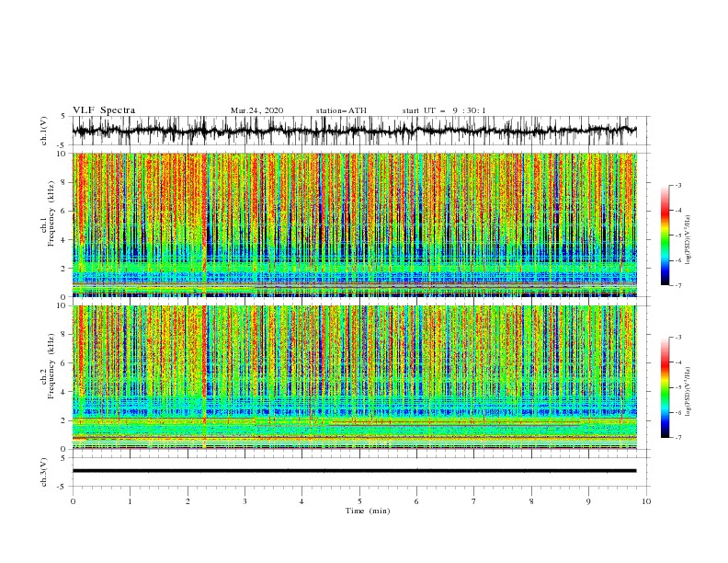Screen dimensions: 728x563
Task: Click time axis tick label '0'
Action: coord(73,501)
